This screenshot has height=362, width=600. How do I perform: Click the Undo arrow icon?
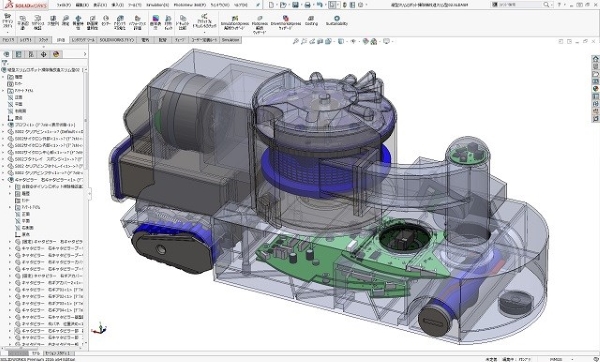[320, 5]
